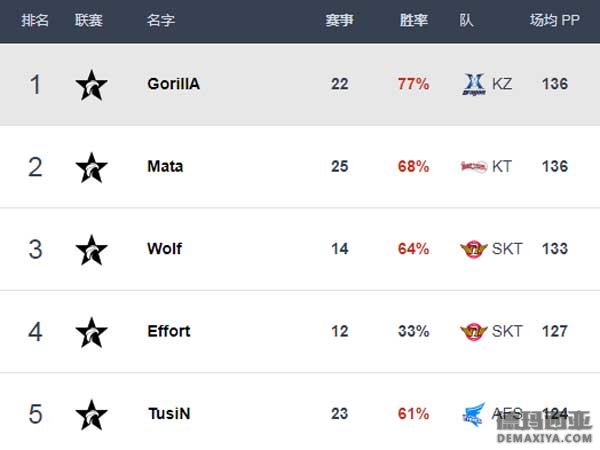Open player TusiN's name link
The height and width of the screenshot is (450, 600).
pyautogui.click(x=169, y=414)
